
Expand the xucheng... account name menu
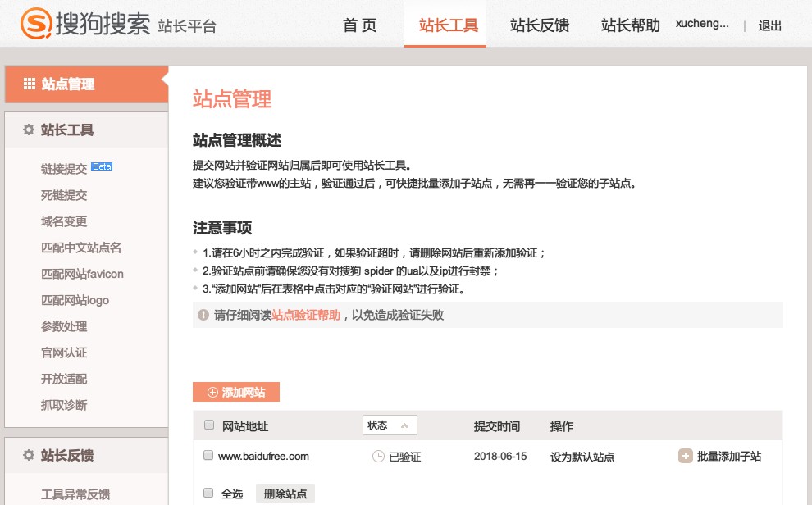click(x=702, y=24)
